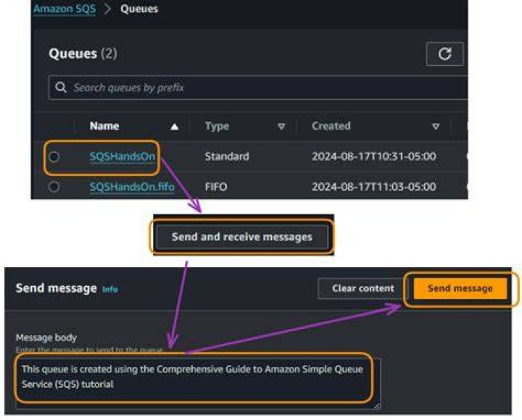The width and height of the screenshot is (522, 420).
Task: Click the Type column header
Action: point(217,126)
